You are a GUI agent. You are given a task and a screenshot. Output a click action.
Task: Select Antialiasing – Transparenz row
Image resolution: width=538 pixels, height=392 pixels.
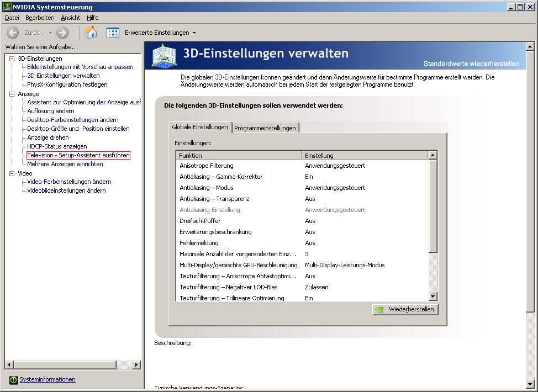(302, 199)
